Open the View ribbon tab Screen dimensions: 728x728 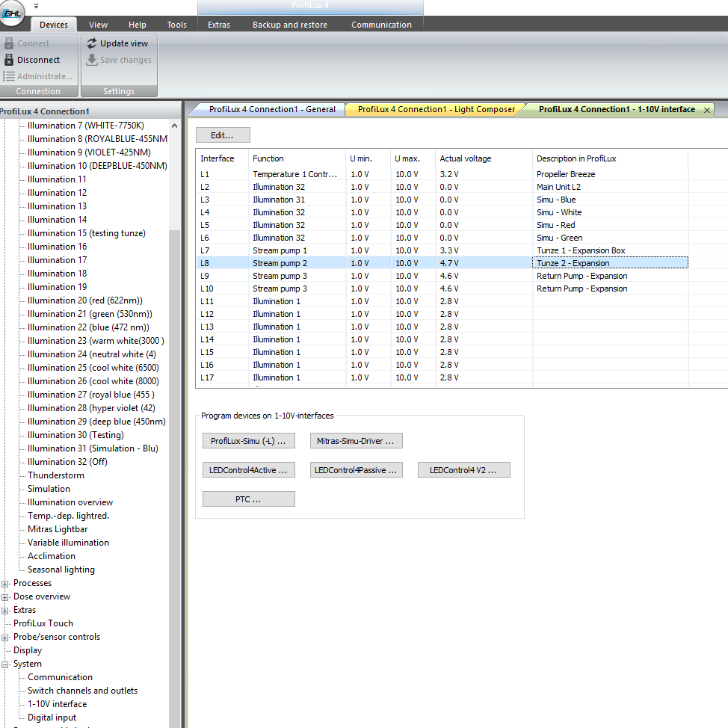(x=98, y=25)
